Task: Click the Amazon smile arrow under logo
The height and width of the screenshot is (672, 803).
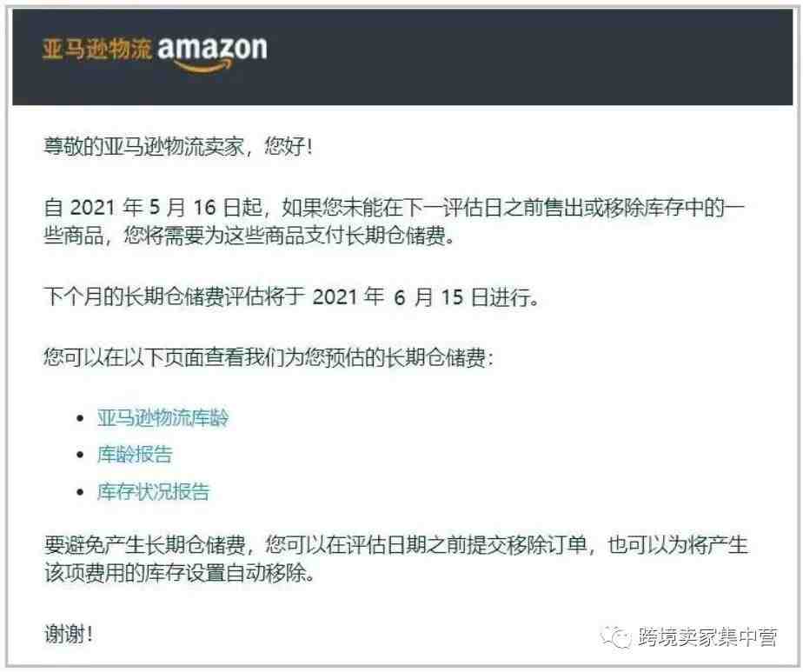Action: 203,67
